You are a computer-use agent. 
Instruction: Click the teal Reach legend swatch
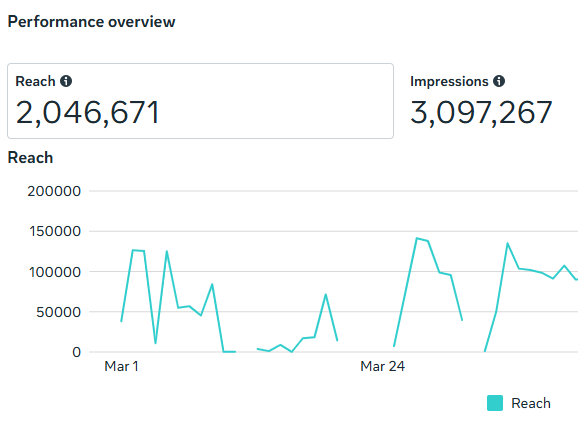(495, 403)
